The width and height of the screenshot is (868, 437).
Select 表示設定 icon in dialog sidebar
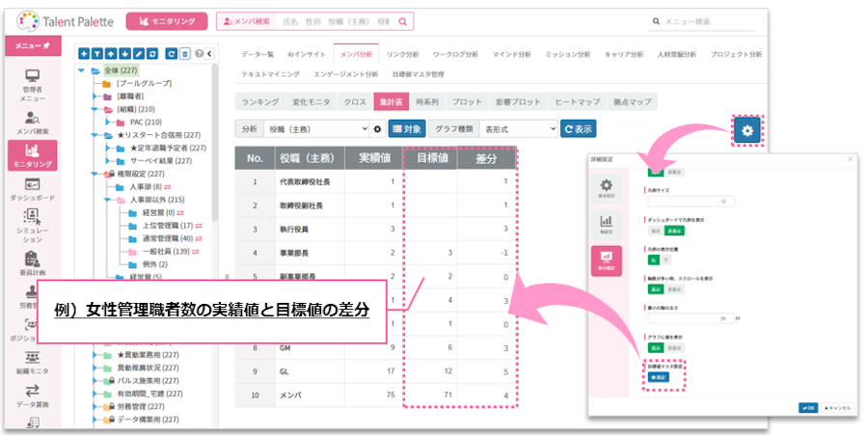point(607,260)
